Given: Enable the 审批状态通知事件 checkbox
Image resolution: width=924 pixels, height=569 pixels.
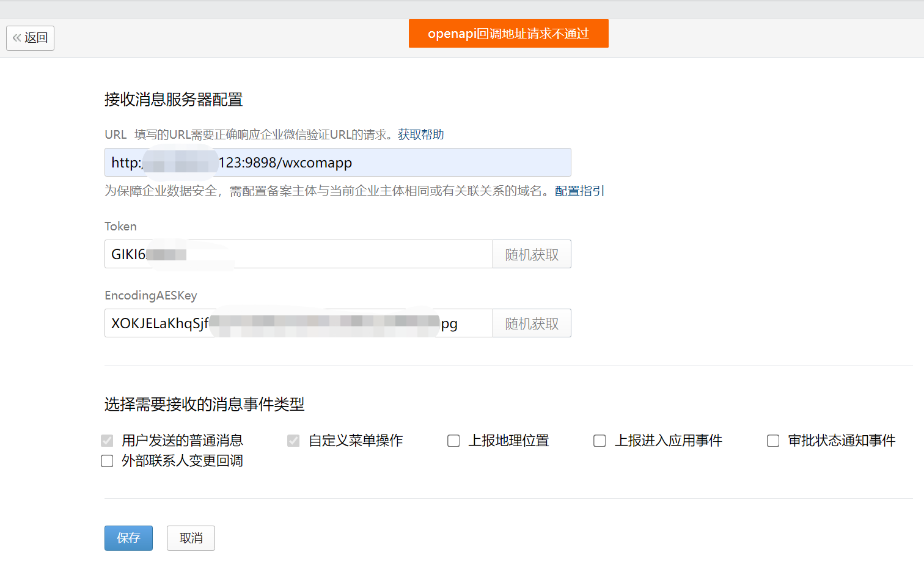Looking at the screenshot, I should click(x=772, y=441).
